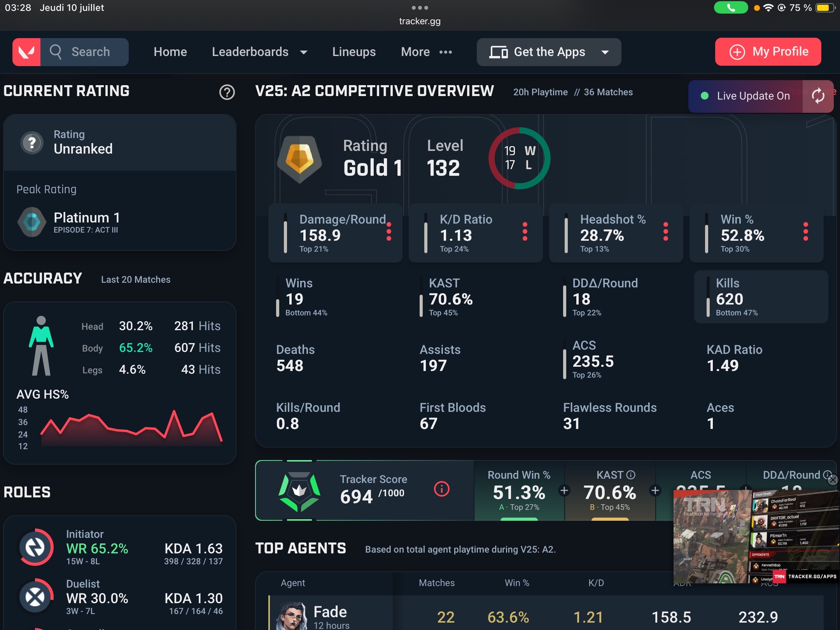Click the Flawless Rounds 31 stat
This screenshot has width=840, height=630.
609,416
